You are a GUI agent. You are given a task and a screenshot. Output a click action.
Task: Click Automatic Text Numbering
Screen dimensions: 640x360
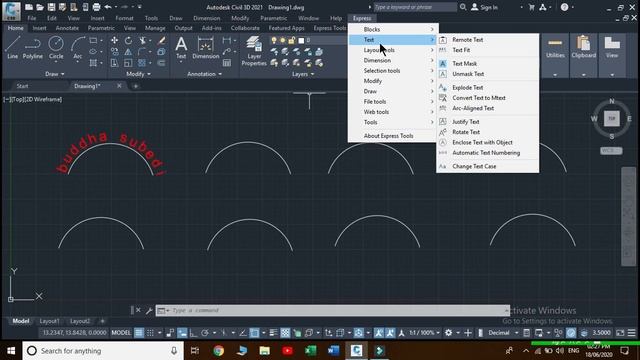click(487, 153)
